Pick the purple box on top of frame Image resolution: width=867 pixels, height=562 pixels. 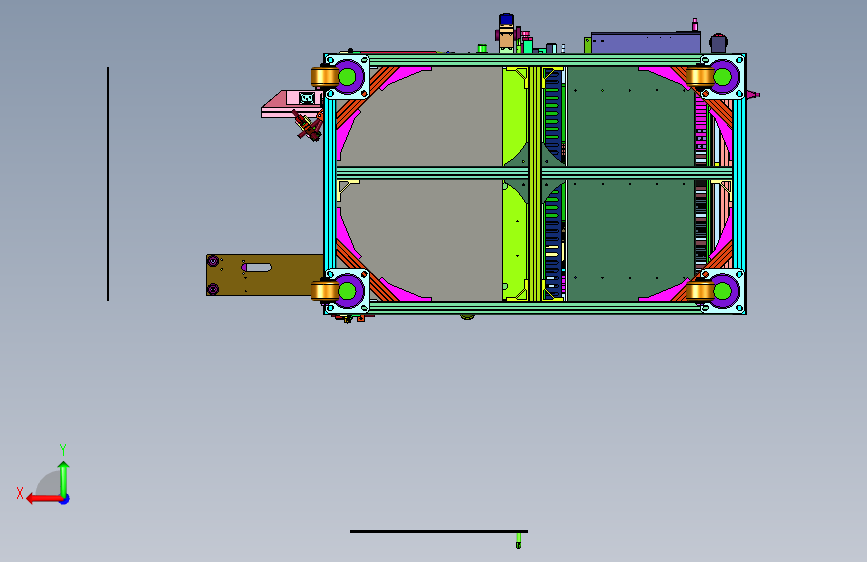(645, 43)
